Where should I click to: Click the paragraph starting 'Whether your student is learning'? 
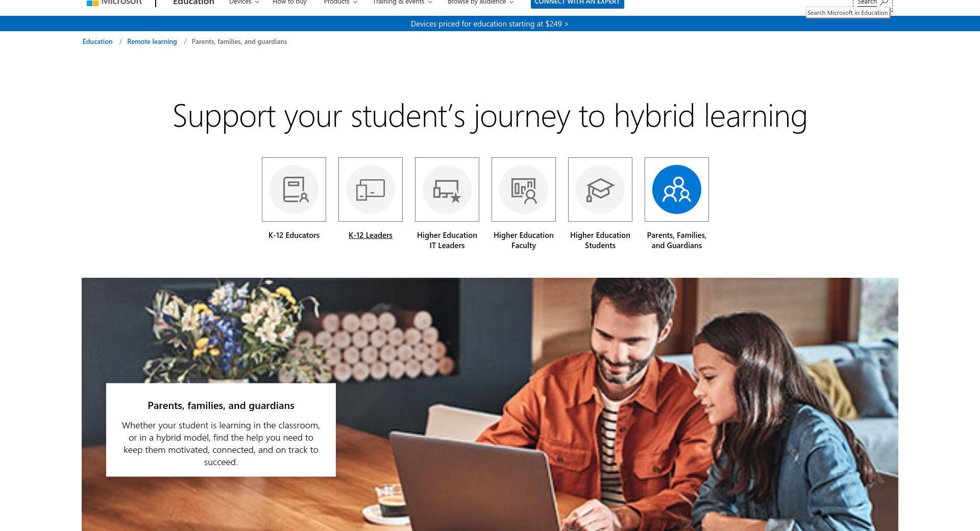pyautogui.click(x=221, y=444)
